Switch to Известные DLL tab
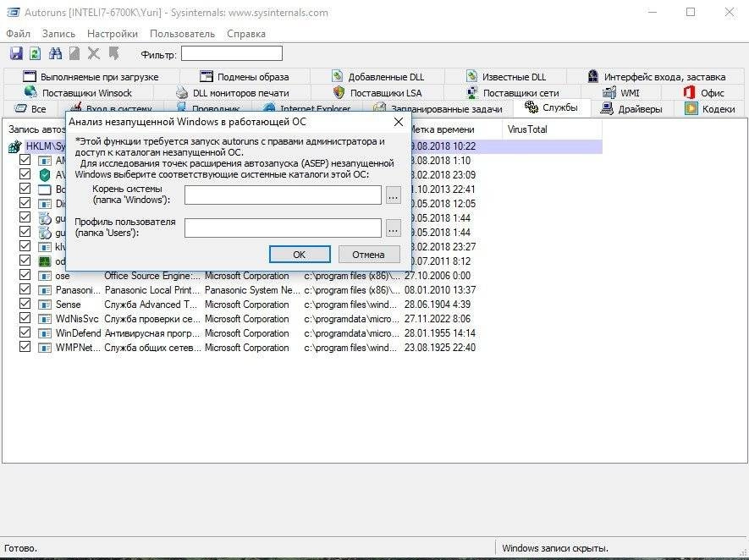The width and height of the screenshot is (749, 560). (x=505, y=76)
